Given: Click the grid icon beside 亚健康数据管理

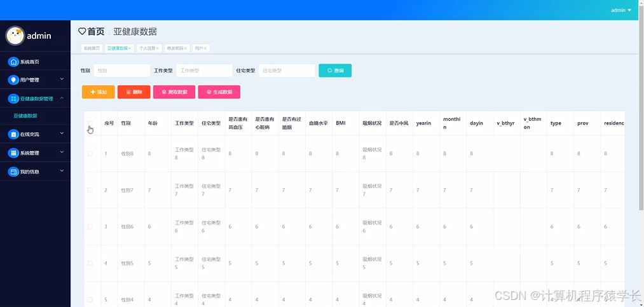Looking at the screenshot, I should coord(13,99).
